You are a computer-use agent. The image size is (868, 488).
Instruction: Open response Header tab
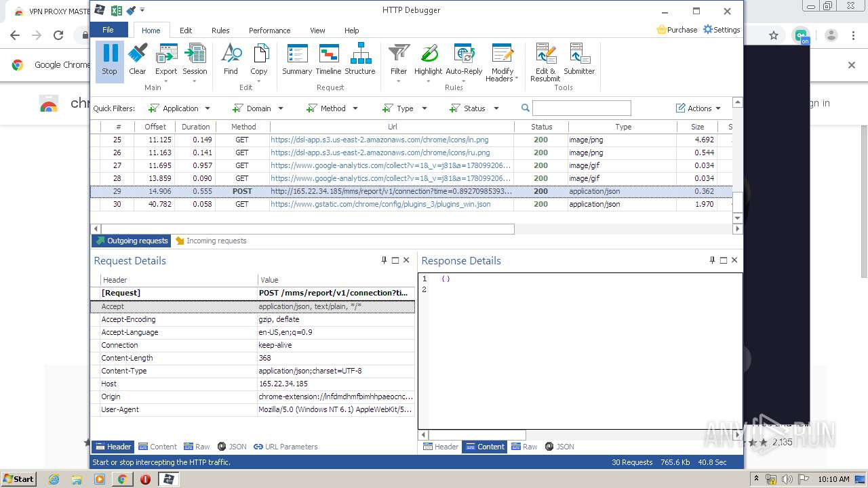click(440, 447)
